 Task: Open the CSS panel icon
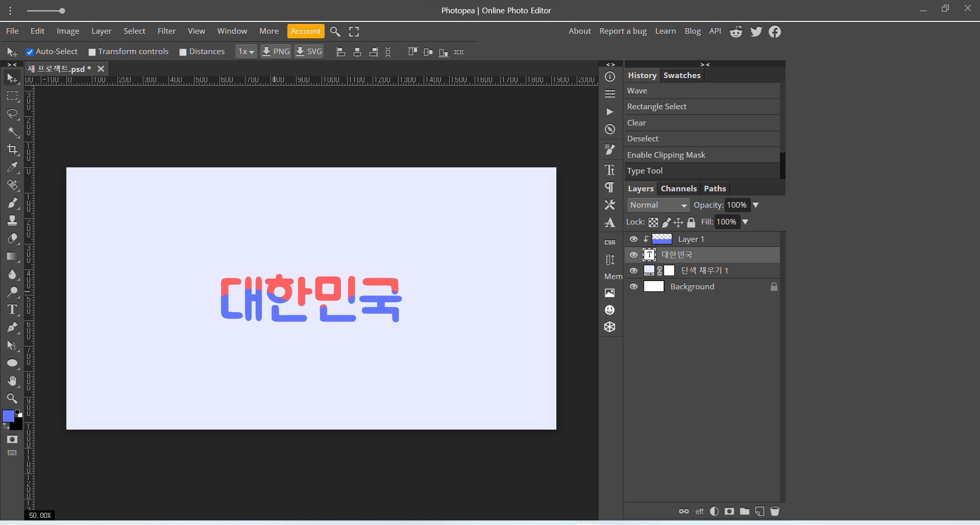(x=610, y=242)
